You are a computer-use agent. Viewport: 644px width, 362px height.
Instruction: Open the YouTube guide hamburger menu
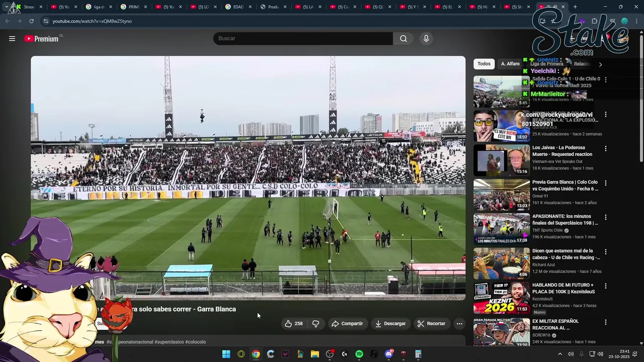[x=12, y=39]
